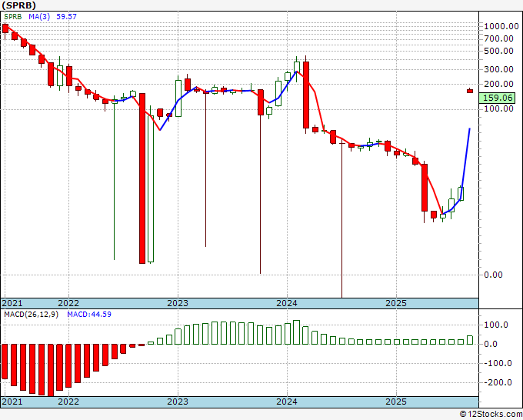The image size is (523, 420).
Task: Click the first red candle near 1000.00
Action: coord(5,29)
